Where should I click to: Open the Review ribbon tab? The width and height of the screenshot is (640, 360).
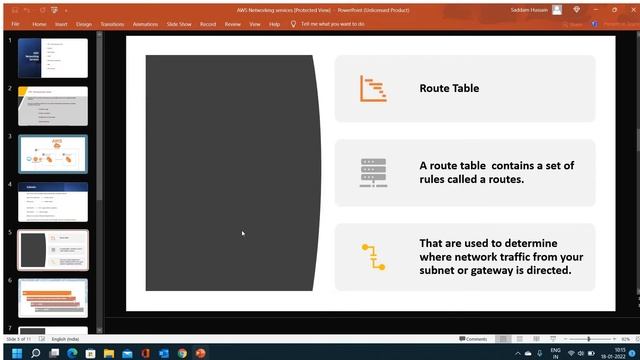coord(233,24)
